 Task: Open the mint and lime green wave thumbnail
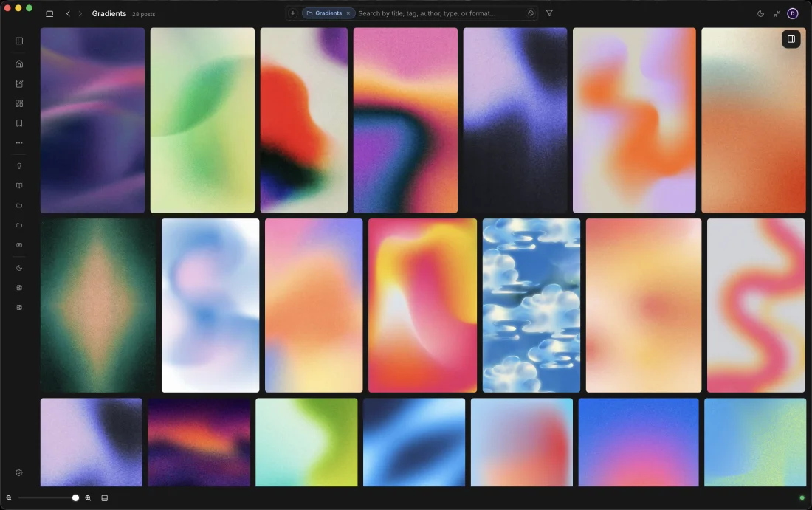click(306, 442)
